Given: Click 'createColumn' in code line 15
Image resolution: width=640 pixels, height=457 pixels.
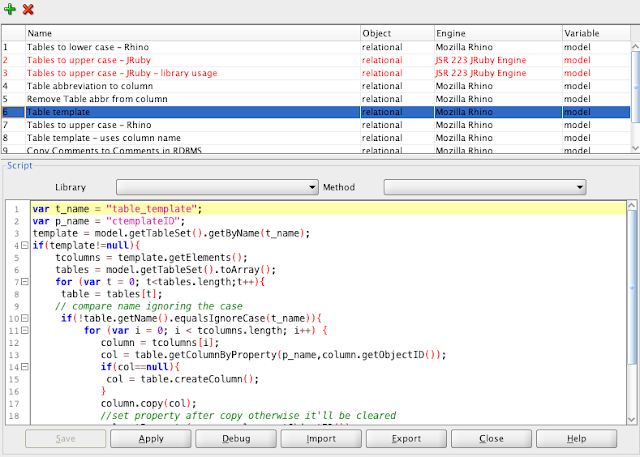Looking at the screenshot, I should pos(209,379).
